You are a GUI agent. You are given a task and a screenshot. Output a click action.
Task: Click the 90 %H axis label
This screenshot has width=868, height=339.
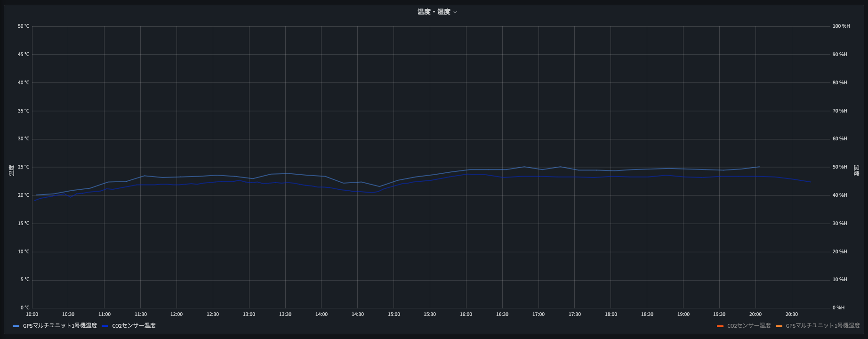click(x=840, y=55)
